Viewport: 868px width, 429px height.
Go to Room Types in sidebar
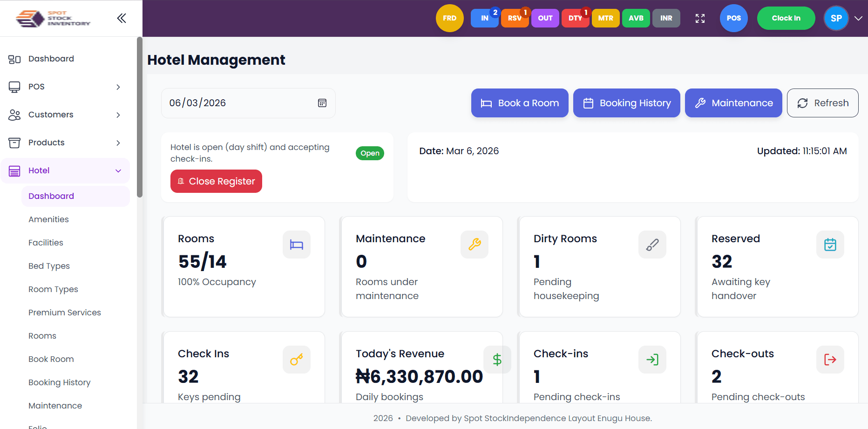coord(53,289)
